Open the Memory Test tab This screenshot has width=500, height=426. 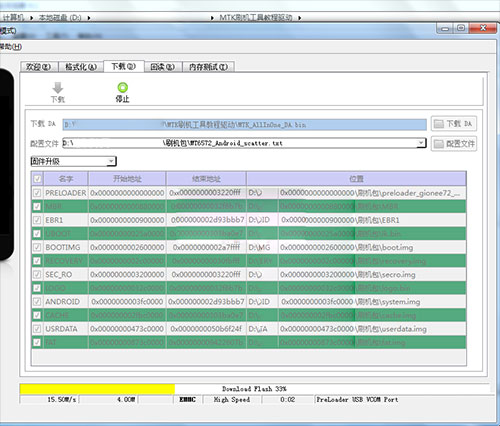209,67
